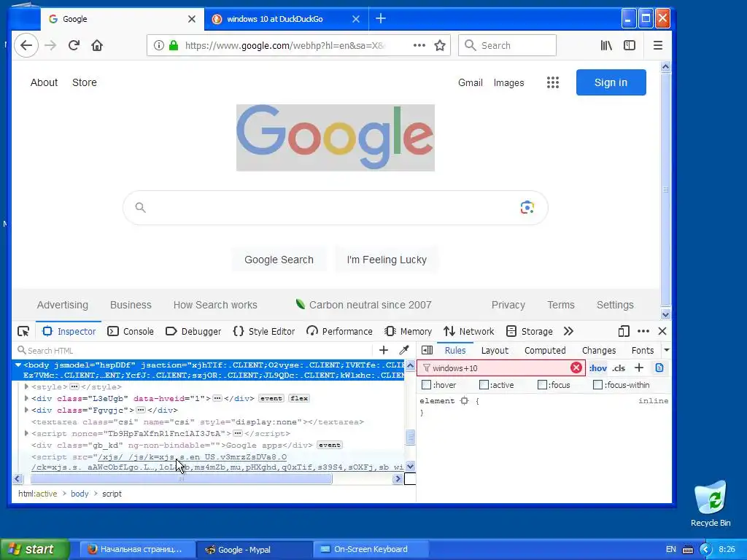Open the Gmail link
The width and height of the screenshot is (747, 560).
(x=471, y=82)
